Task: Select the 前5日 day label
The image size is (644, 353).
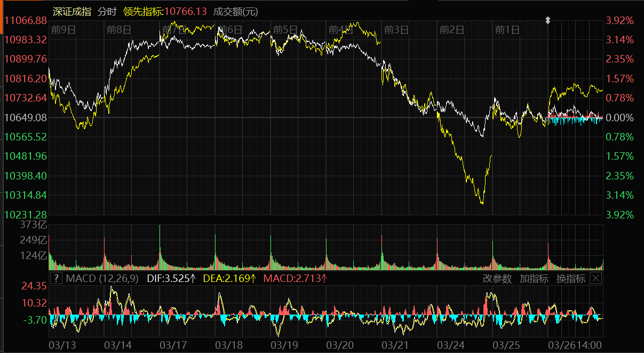Action: (285, 29)
